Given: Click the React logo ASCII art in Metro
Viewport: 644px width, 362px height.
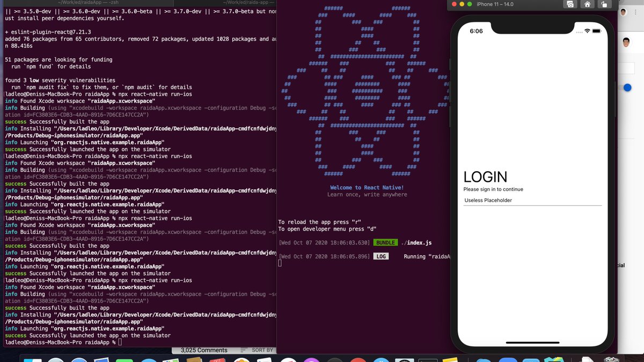Looking at the screenshot, I should coord(367,91).
